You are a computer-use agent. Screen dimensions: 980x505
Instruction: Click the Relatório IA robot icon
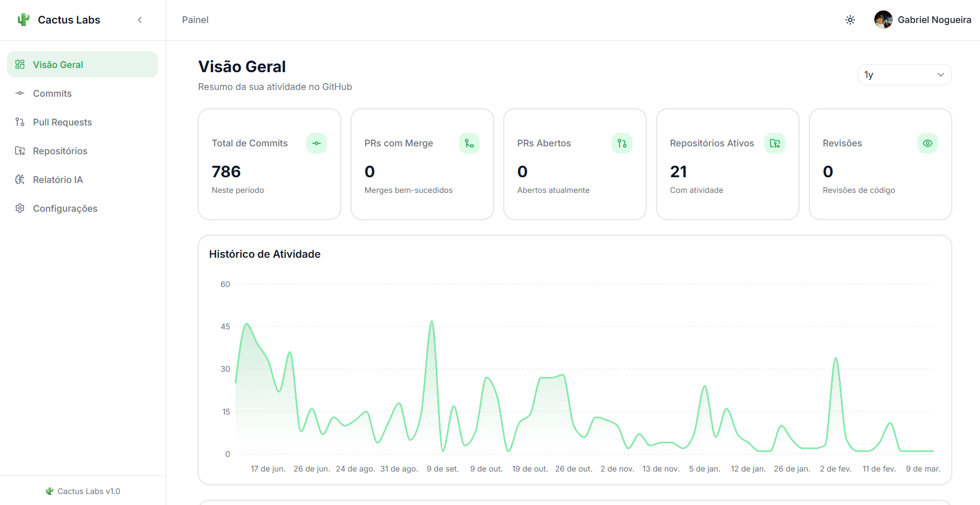[20, 179]
